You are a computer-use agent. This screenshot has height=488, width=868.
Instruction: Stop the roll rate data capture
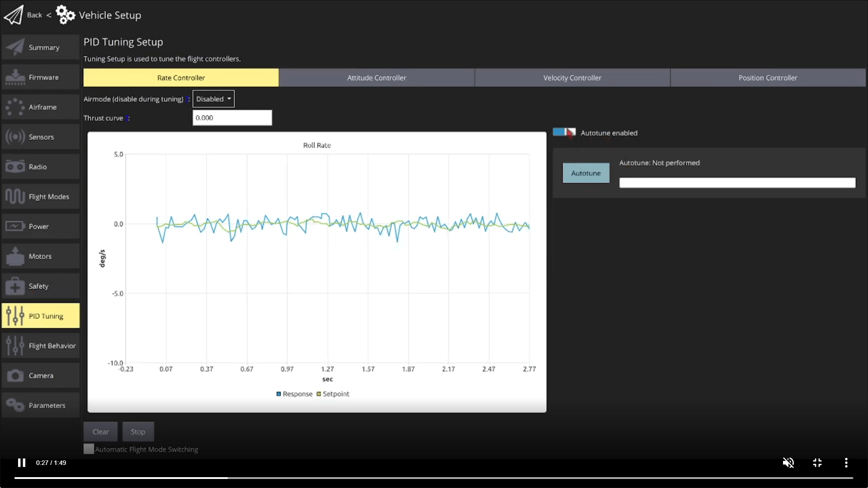click(138, 431)
